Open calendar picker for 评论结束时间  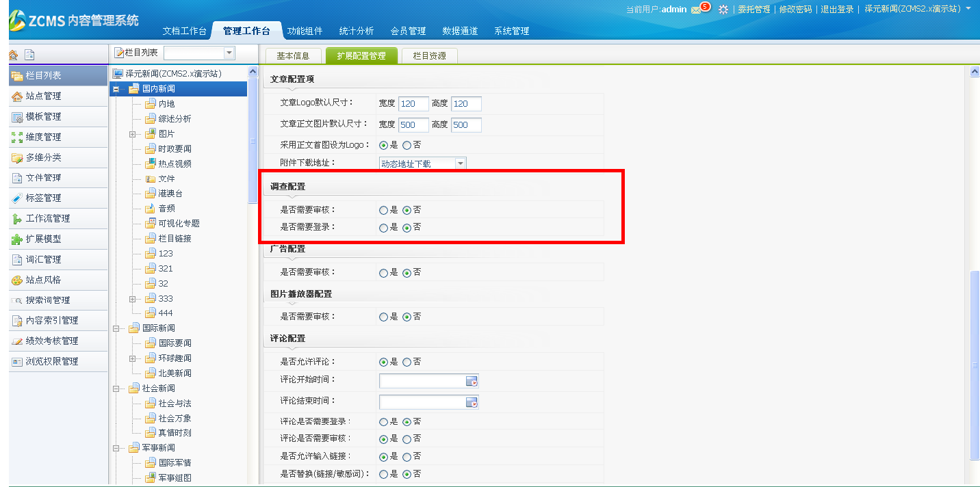tap(472, 402)
